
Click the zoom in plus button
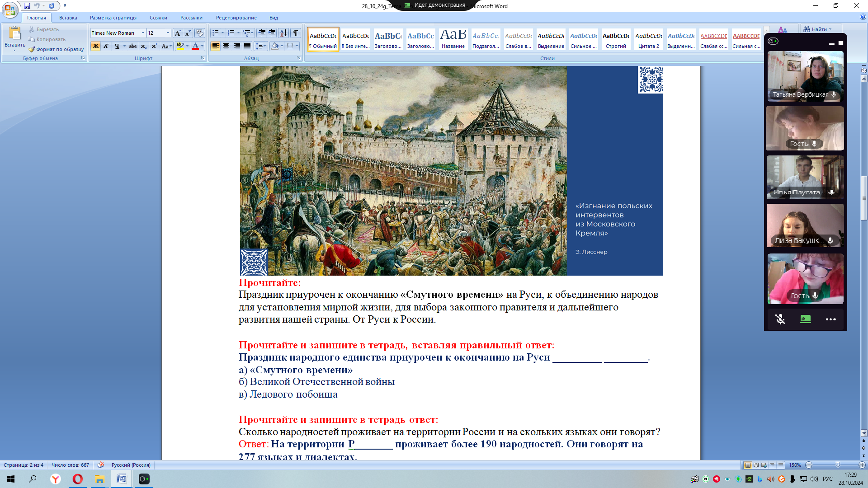[862, 465]
